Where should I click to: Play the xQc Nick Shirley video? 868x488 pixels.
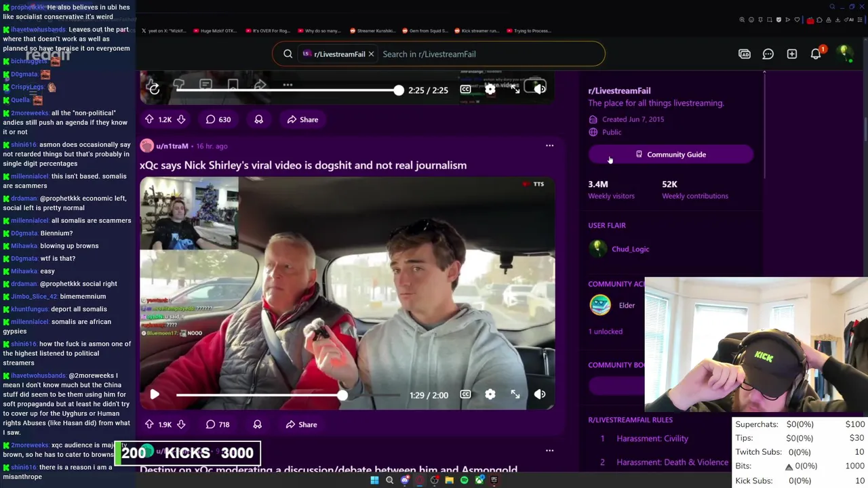click(155, 394)
